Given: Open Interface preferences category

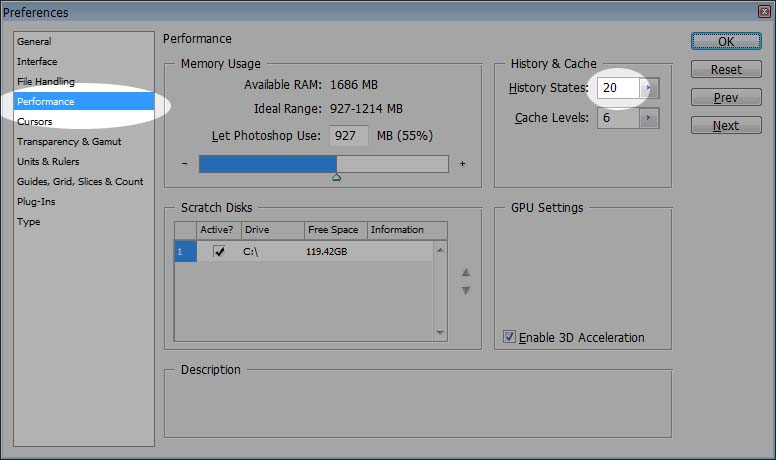Looking at the screenshot, I should 37,62.
